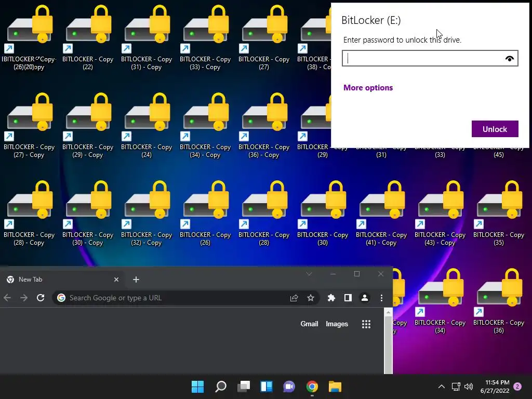Viewport: 532px width, 399px height.
Task: Open Chrome three-dot menu
Action: pos(381,298)
